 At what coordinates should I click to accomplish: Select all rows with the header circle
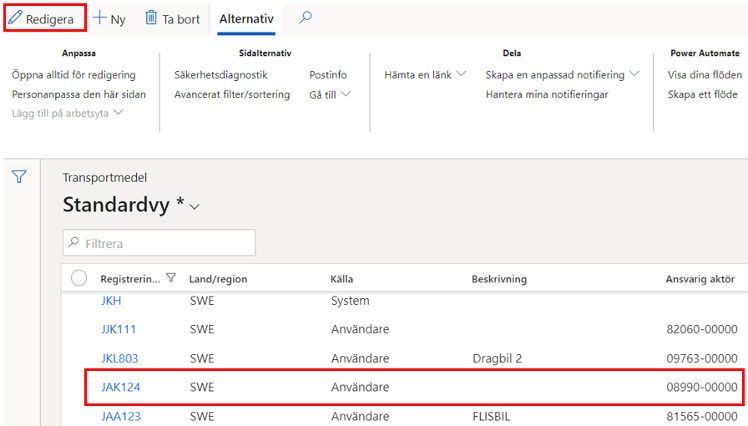click(x=79, y=278)
